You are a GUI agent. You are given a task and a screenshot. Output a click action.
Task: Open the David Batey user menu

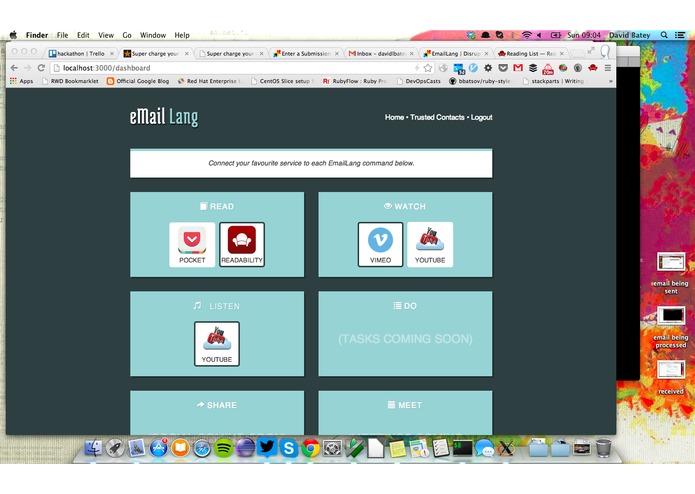(629, 35)
